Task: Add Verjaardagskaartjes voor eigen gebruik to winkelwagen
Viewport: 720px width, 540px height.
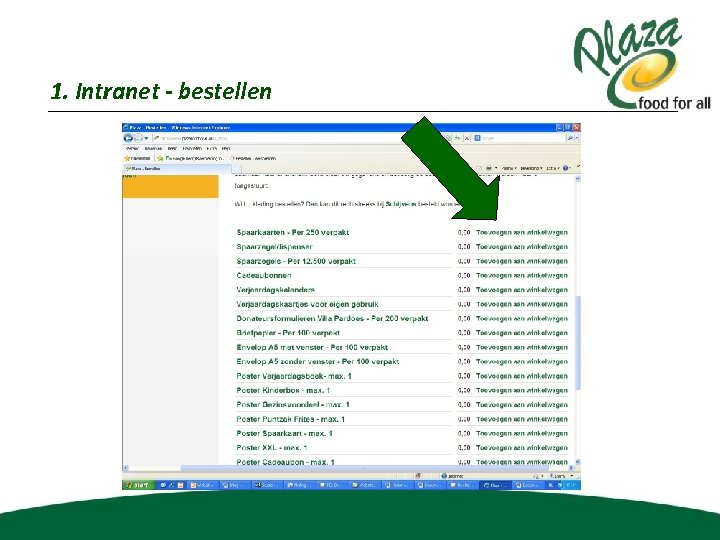Action: (x=522, y=304)
